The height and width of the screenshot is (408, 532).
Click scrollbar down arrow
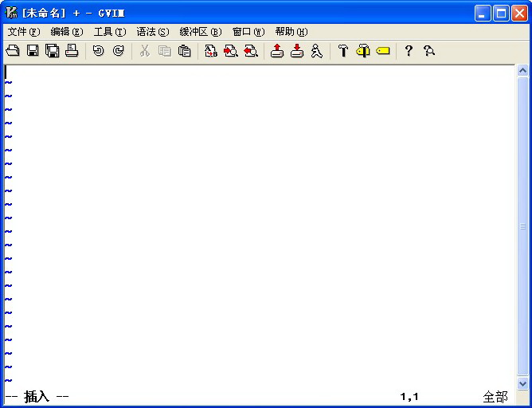click(x=522, y=383)
